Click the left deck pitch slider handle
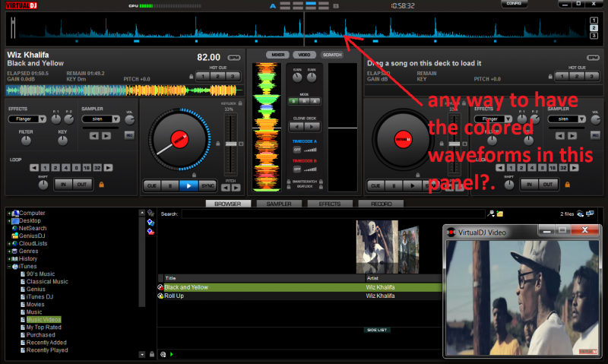This screenshot has height=364, width=608. [231, 144]
